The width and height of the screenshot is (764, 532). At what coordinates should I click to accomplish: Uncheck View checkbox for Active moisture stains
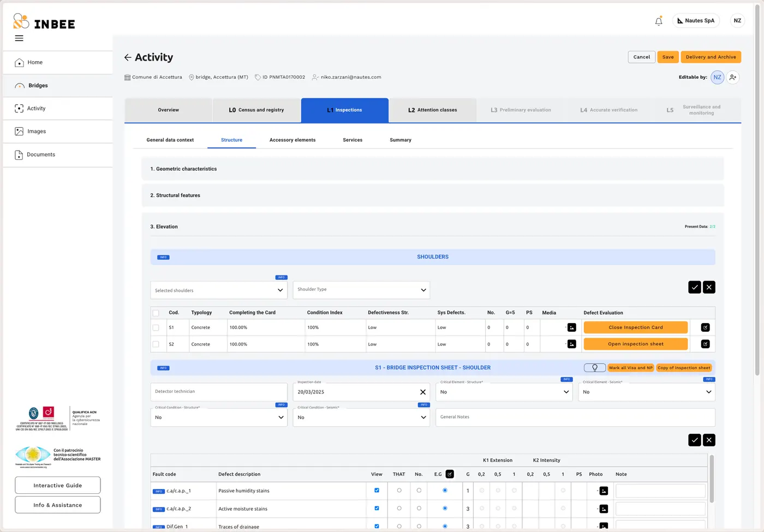[377, 509]
